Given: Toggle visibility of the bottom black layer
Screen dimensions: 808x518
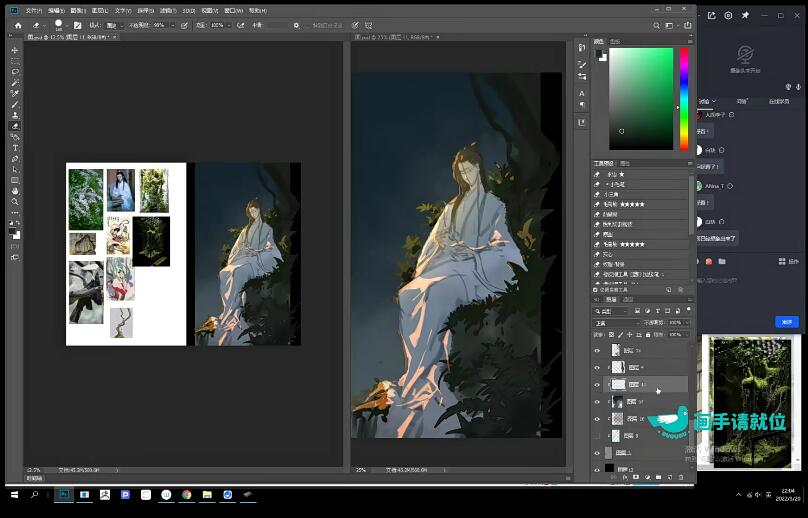Looking at the screenshot, I should tap(597, 468).
